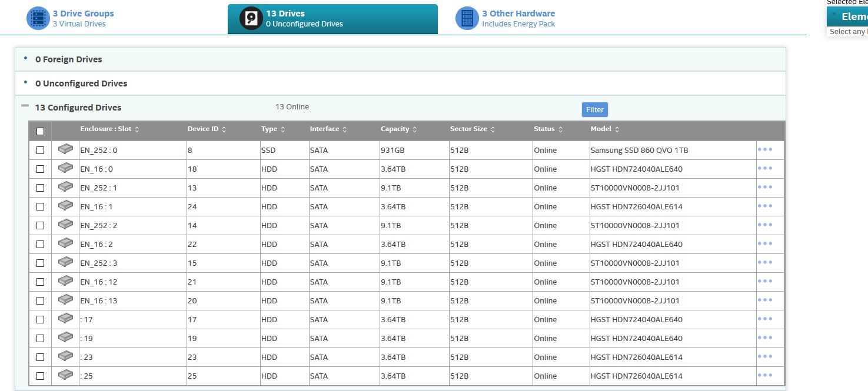Click the 13 Drives disk icon
The width and height of the screenshot is (868, 391).
click(251, 18)
